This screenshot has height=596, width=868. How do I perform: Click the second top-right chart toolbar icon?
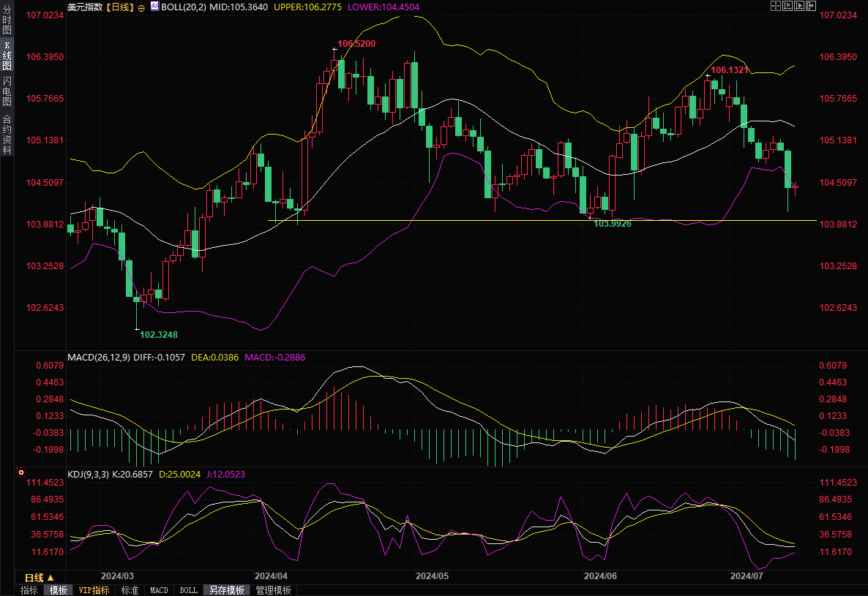tap(787, 6)
